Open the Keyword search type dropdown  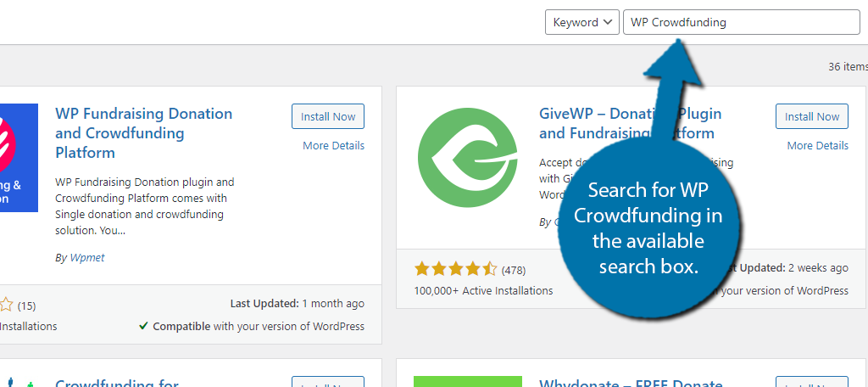pyautogui.click(x=581, y=22)
